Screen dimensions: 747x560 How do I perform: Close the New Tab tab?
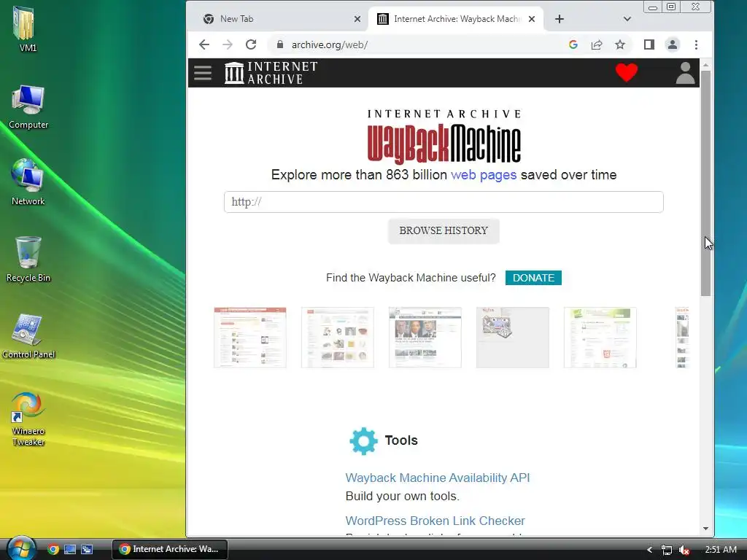pos(357,19)
